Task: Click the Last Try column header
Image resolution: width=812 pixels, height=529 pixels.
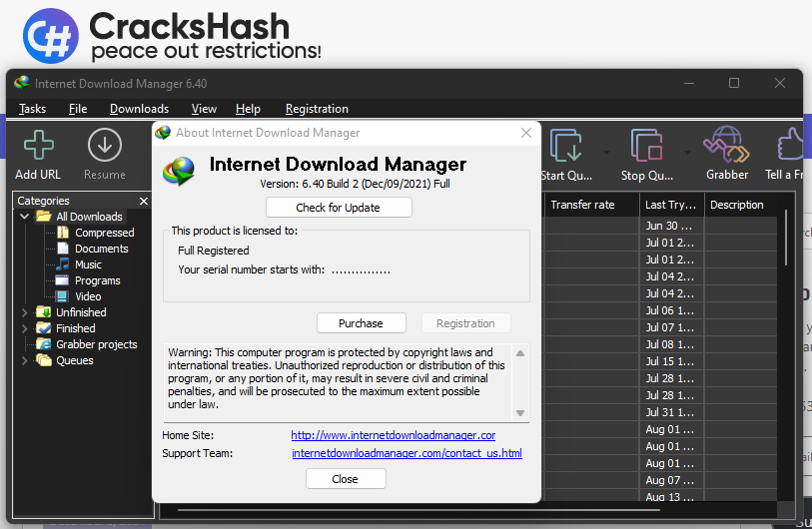Action: 671,205
